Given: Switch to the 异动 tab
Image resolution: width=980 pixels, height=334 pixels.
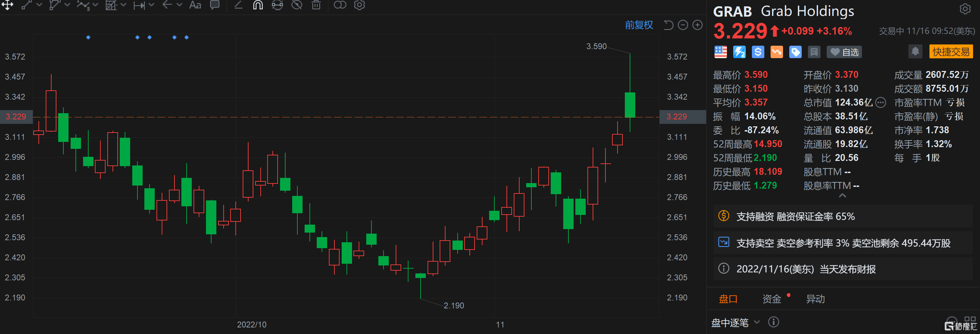Looking at the screenshot, I should pyautogui.click(x=815, y=299).
